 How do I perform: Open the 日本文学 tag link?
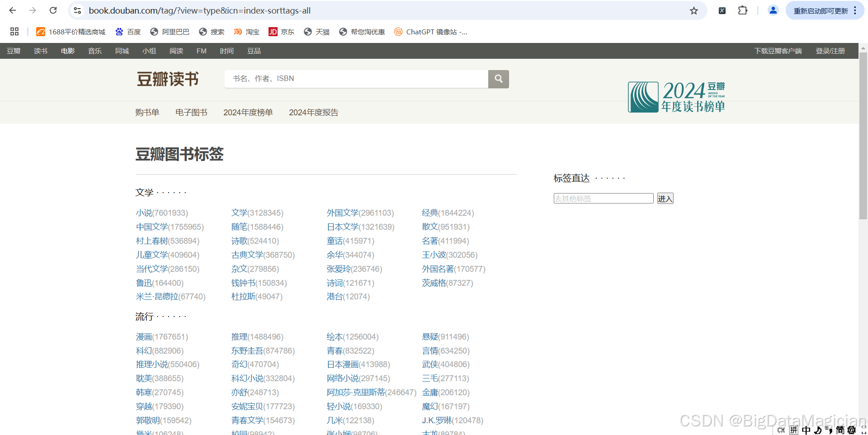[x=343, y=227]
